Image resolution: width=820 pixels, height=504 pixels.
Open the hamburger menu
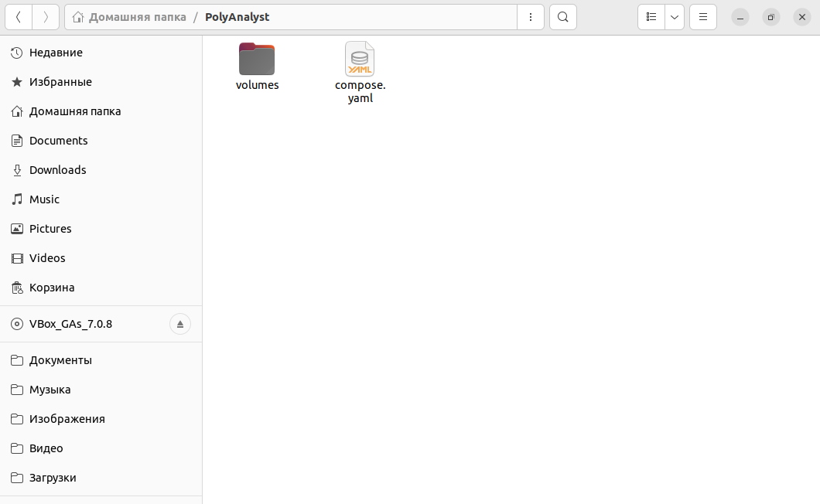[702, 16]
